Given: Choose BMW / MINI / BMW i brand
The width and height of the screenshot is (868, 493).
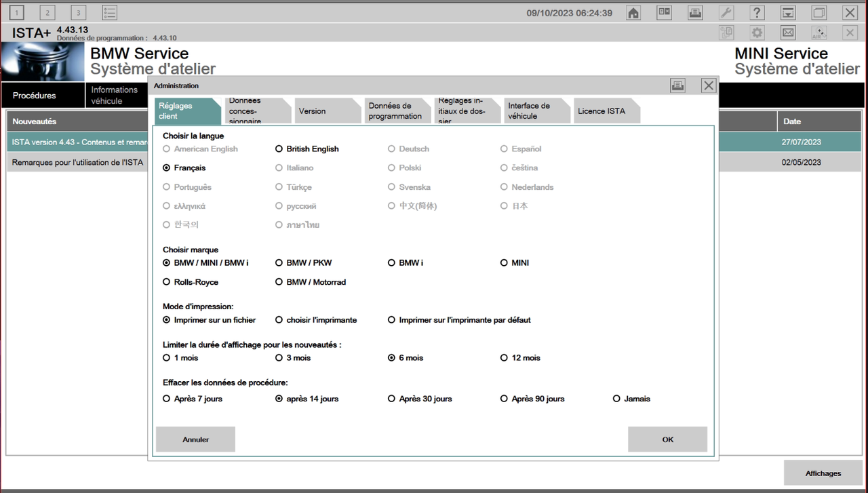Looking at the screenshot, I should [205, 262].
